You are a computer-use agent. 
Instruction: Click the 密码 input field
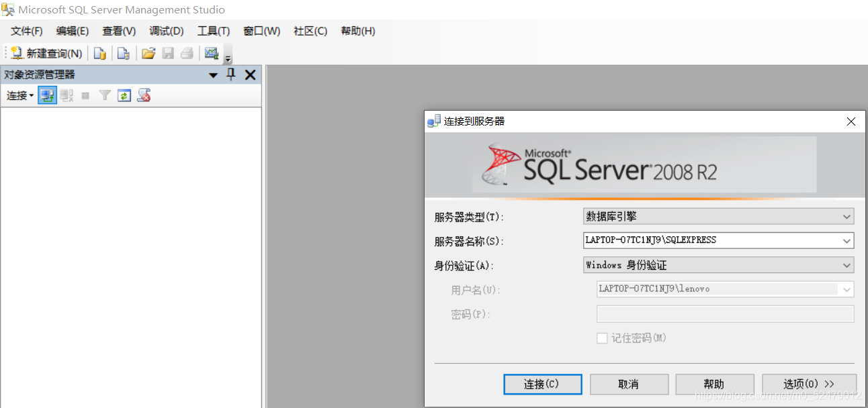pyautogui.click(x=726, y=314)
